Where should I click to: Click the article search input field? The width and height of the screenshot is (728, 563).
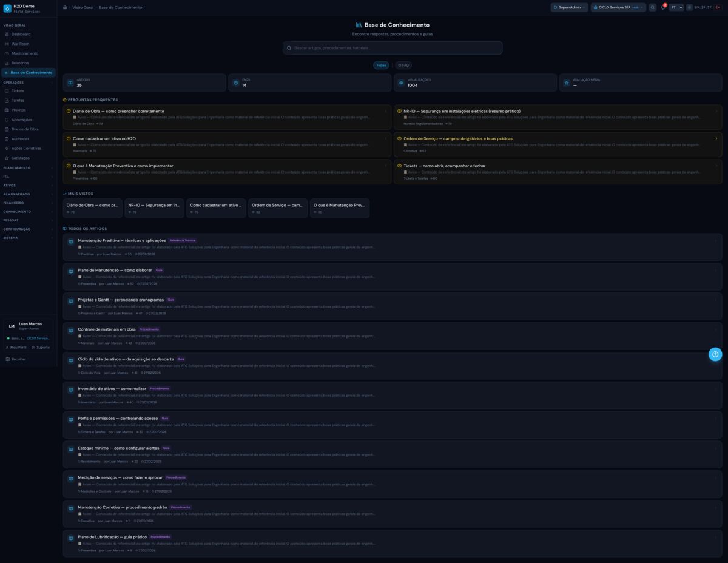point(393,48)
